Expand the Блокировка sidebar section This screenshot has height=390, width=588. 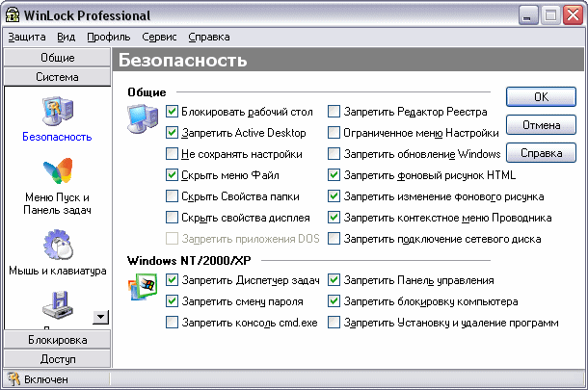click(58, 340)
